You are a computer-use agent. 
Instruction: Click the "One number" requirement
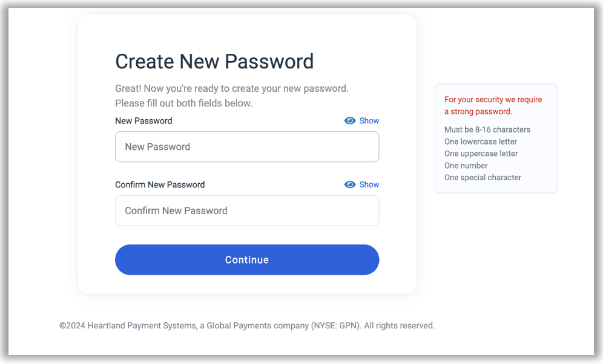click(466, 166)
